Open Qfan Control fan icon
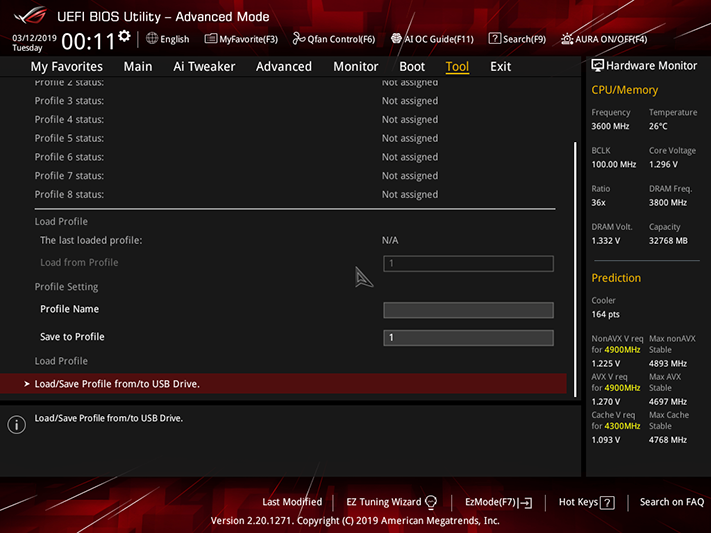This screenshot has height=533, width=711. point(298,39)
